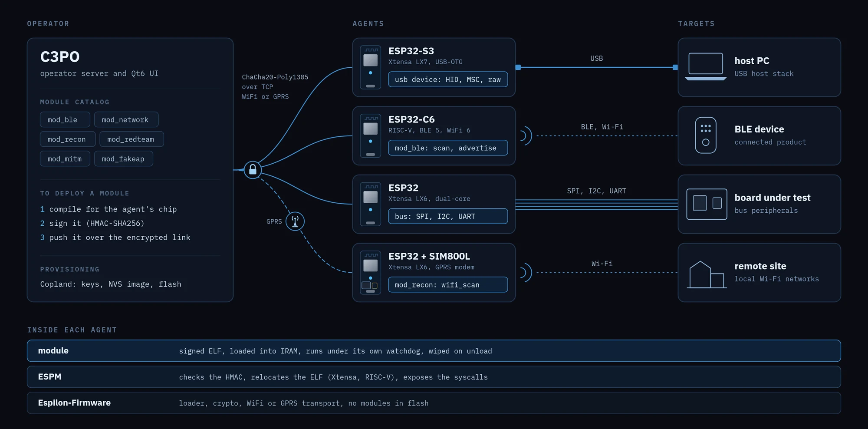Click the USB connection label
Viewport: 868px width, 429px height.
[597, 58]
